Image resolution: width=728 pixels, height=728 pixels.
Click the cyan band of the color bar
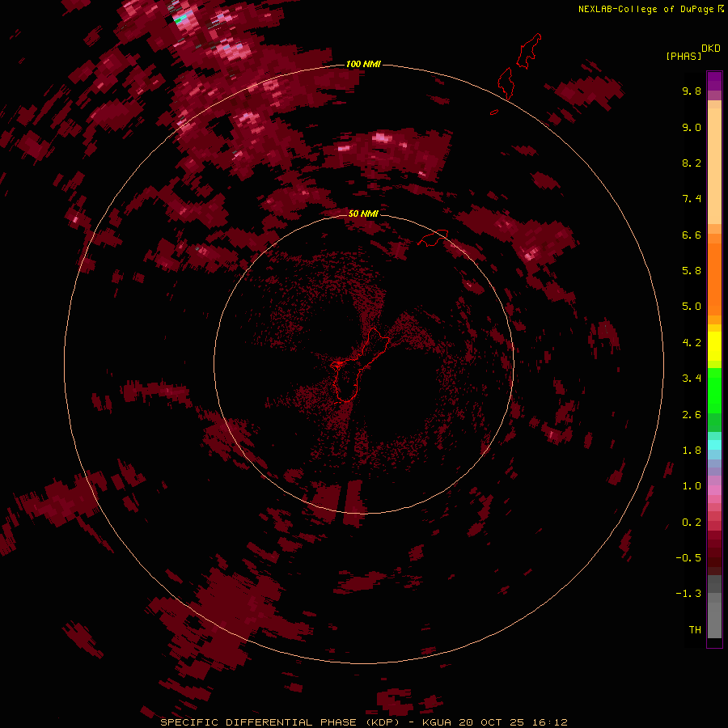pos(714,445)
